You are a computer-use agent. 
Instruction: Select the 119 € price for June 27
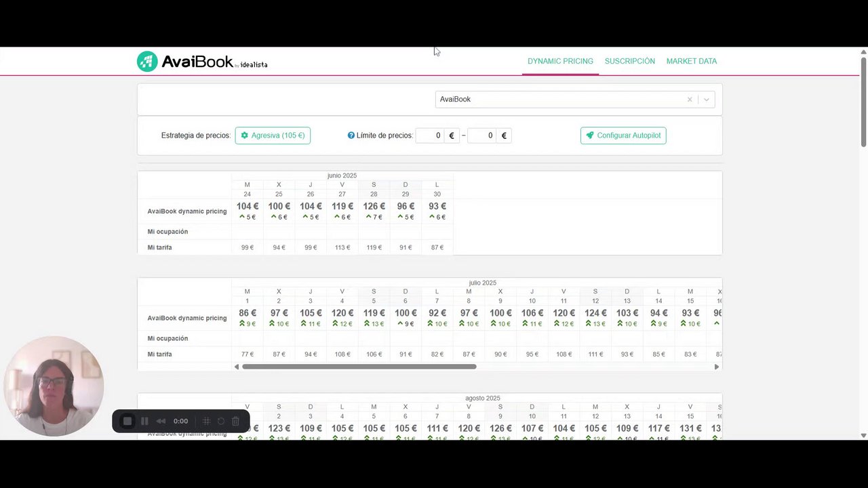tap(342, 206)
